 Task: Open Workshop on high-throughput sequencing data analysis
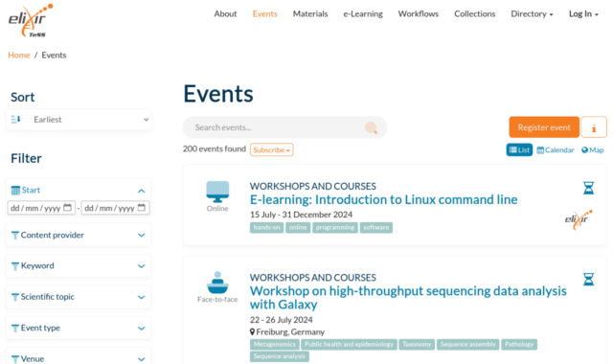(408, 298)
